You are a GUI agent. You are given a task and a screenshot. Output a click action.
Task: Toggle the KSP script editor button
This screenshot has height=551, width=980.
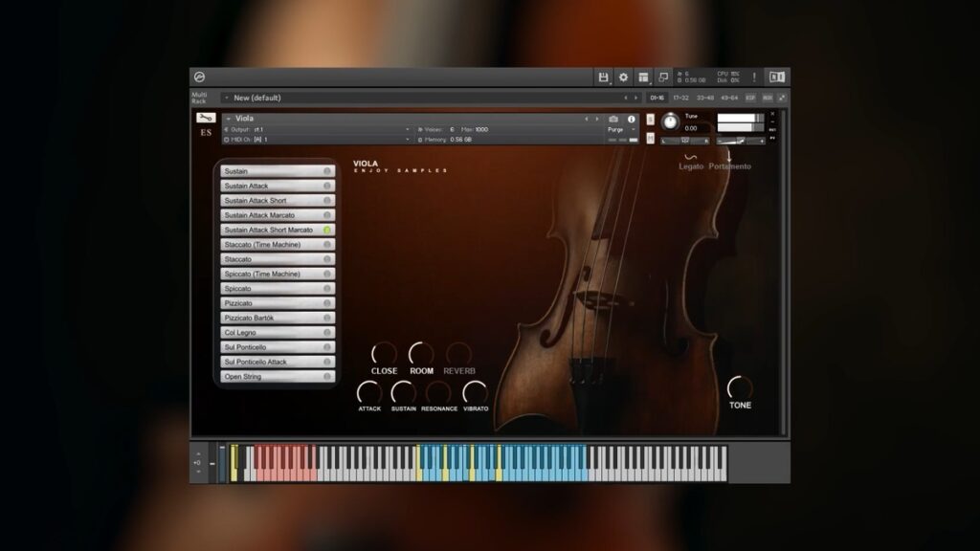pos(750,98)
